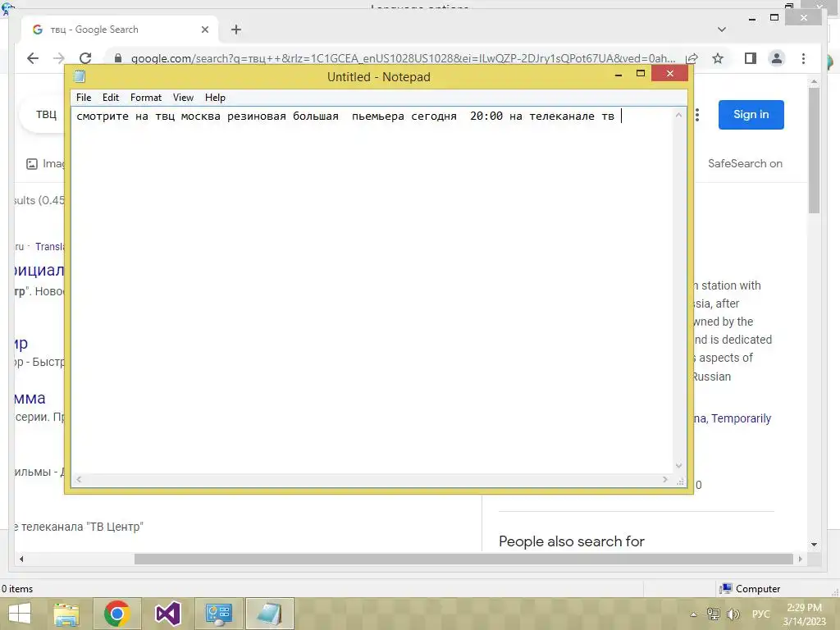
Task: Go forward in Chrome
Action: click(59, 58)
